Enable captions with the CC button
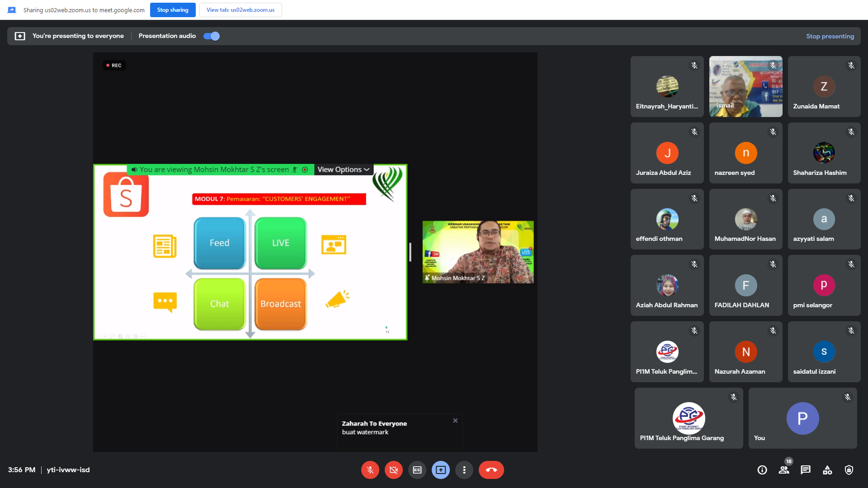The height and width of the screenshot is (488, 868). 417,470
